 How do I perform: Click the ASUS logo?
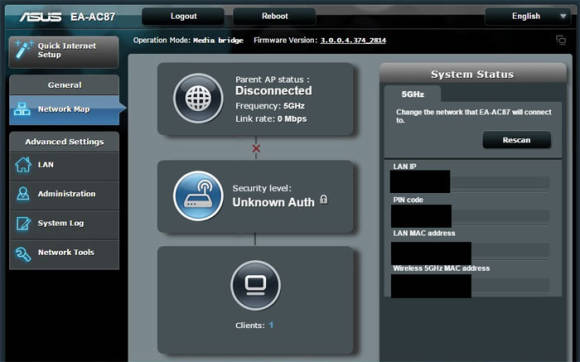click(40, 17)
